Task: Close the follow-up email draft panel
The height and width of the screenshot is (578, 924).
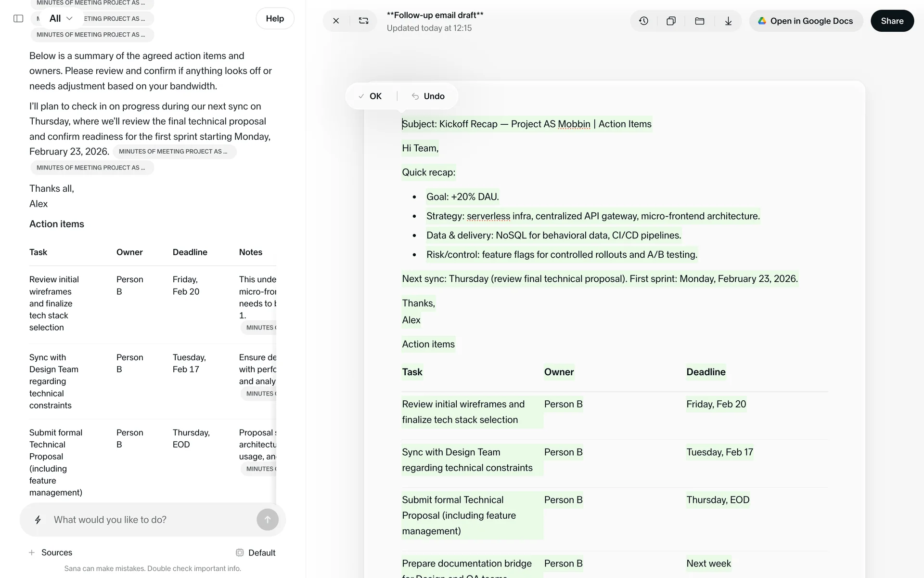Action: tap(336, 21)
